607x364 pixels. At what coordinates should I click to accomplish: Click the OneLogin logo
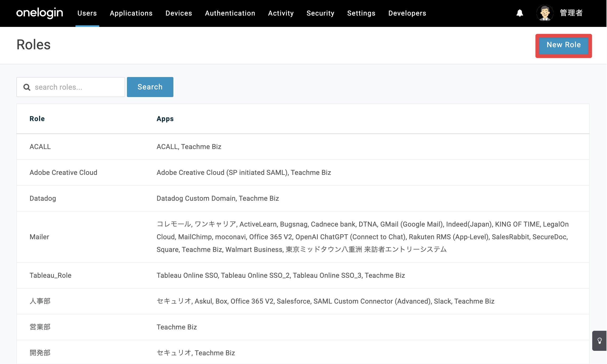[40, 13]
